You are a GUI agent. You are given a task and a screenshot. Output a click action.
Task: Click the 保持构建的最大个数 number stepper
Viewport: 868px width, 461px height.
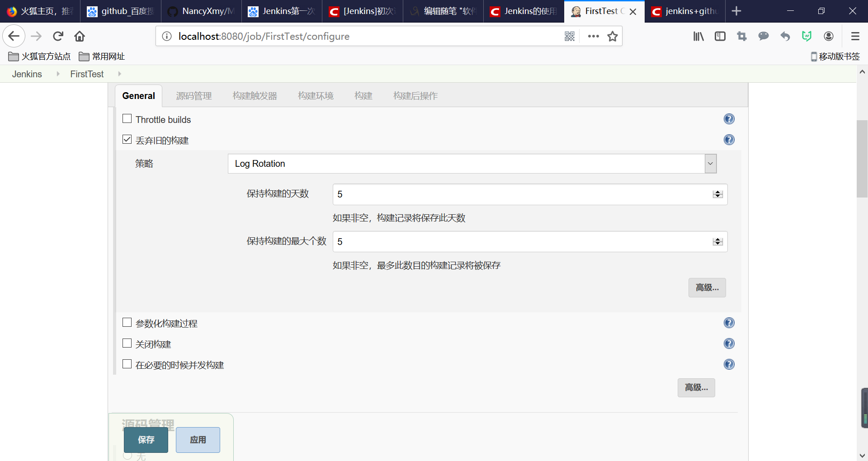pos(717,242)
